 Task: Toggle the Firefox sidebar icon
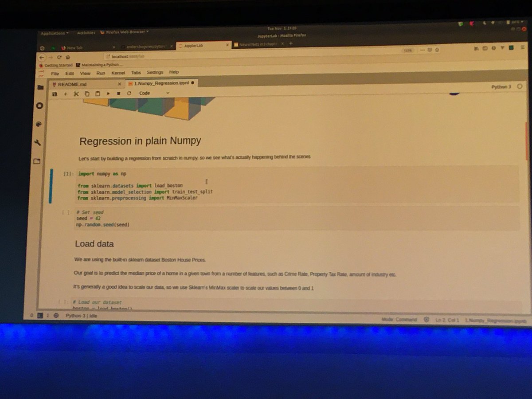(x=484, y=48)
